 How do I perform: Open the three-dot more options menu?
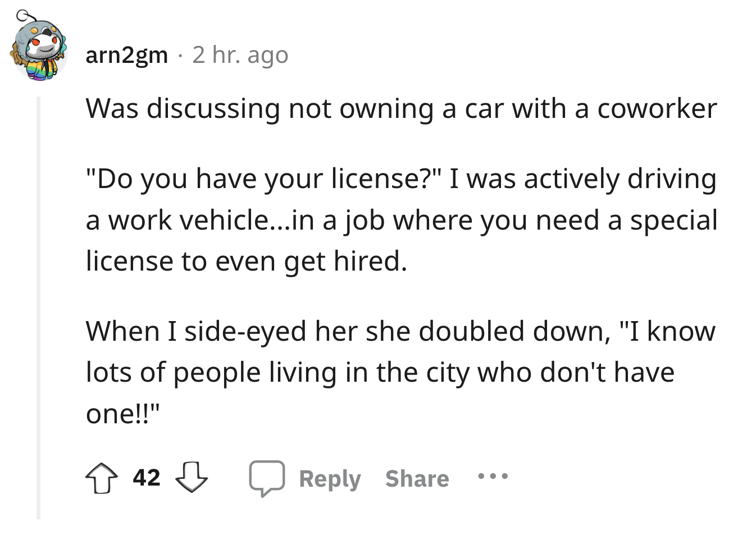[493, 477]
